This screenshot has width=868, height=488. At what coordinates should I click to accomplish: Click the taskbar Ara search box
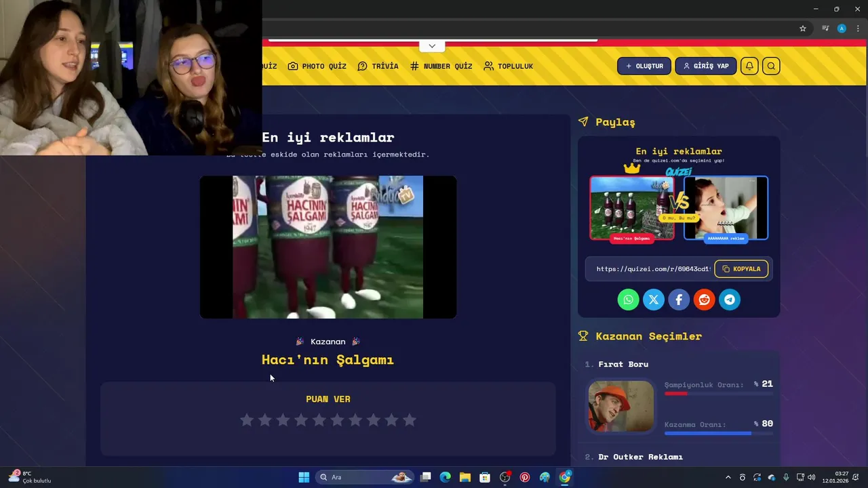point(366,477)
